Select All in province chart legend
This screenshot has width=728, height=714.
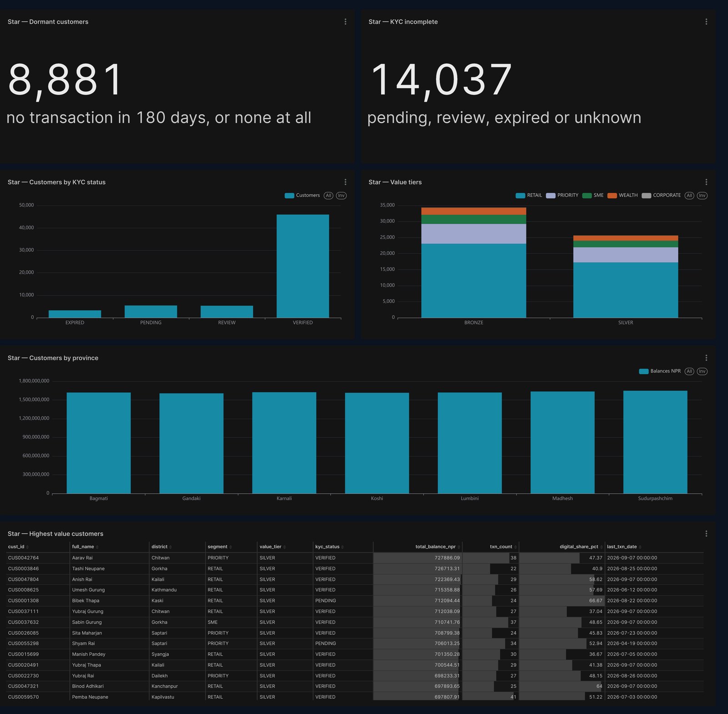689,371
